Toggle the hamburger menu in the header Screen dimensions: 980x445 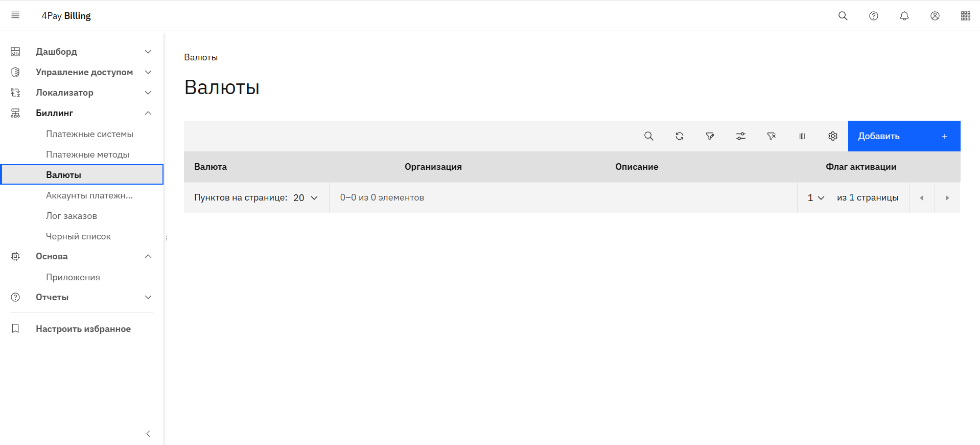(15, 15)
